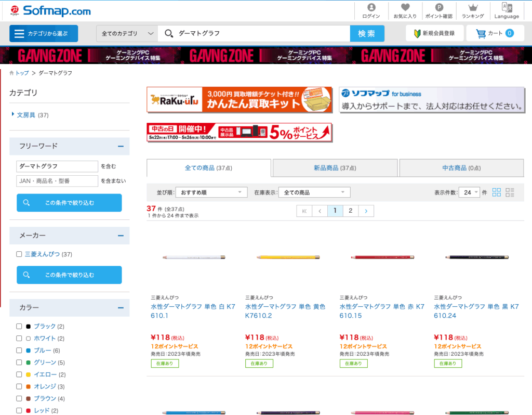Go to page 2 of results

click(x=351, y=211)
